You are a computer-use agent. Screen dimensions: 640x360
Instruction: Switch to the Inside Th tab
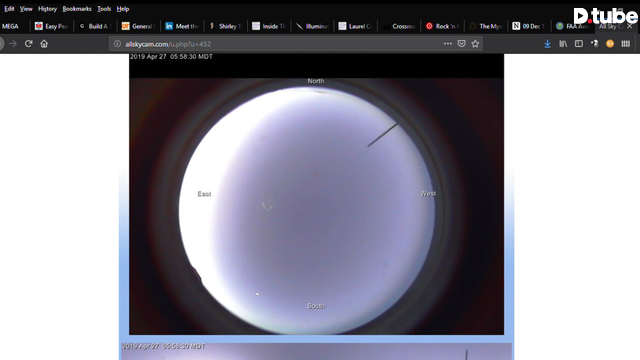(269, 26)
